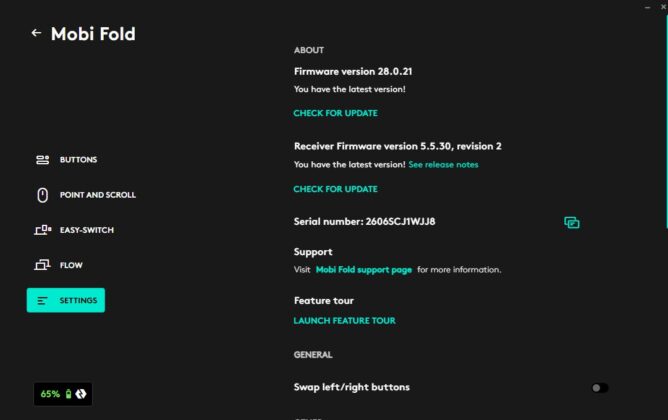Click the mouse icon for Point and Scroll
This screenshot has height=420, width=668.
42,195
